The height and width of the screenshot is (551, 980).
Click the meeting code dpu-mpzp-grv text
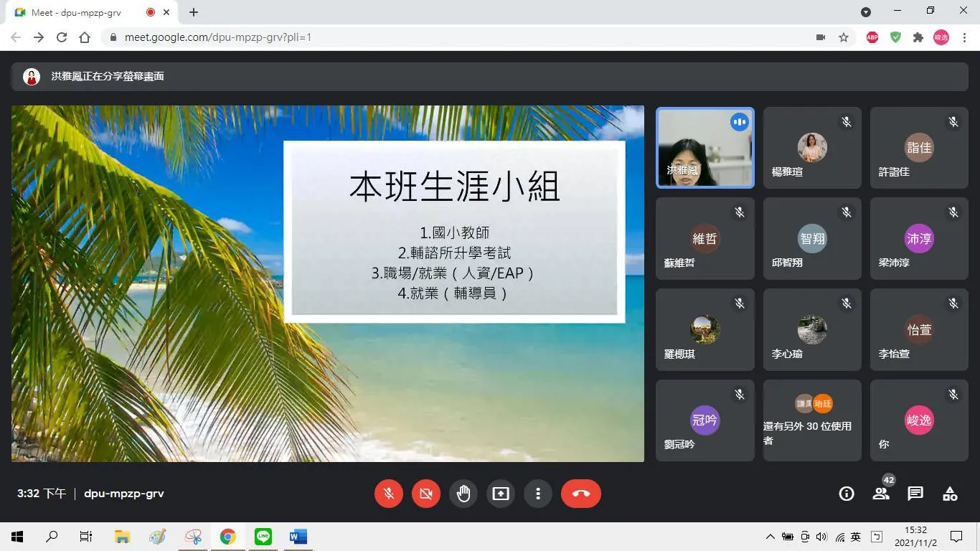pos(124,494)
